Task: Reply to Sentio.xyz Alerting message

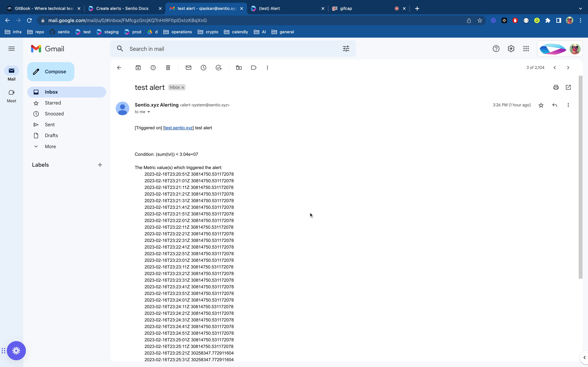Action: 554,105
